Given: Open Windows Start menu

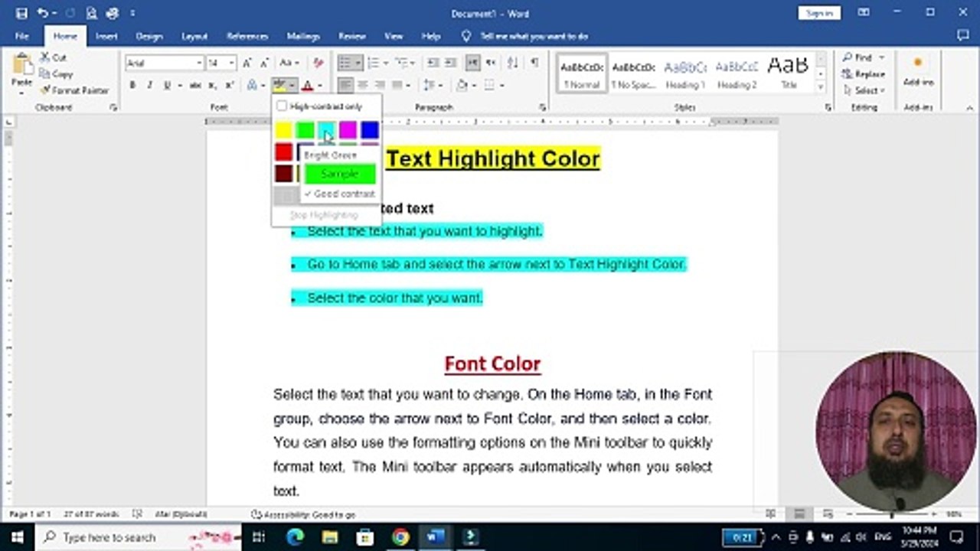Looking at the screenshot, I should (17, 537).
